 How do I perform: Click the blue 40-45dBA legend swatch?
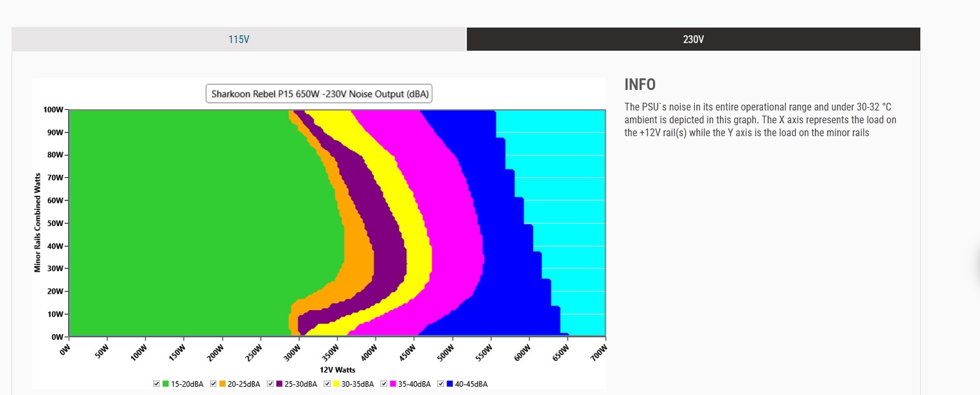450,384
